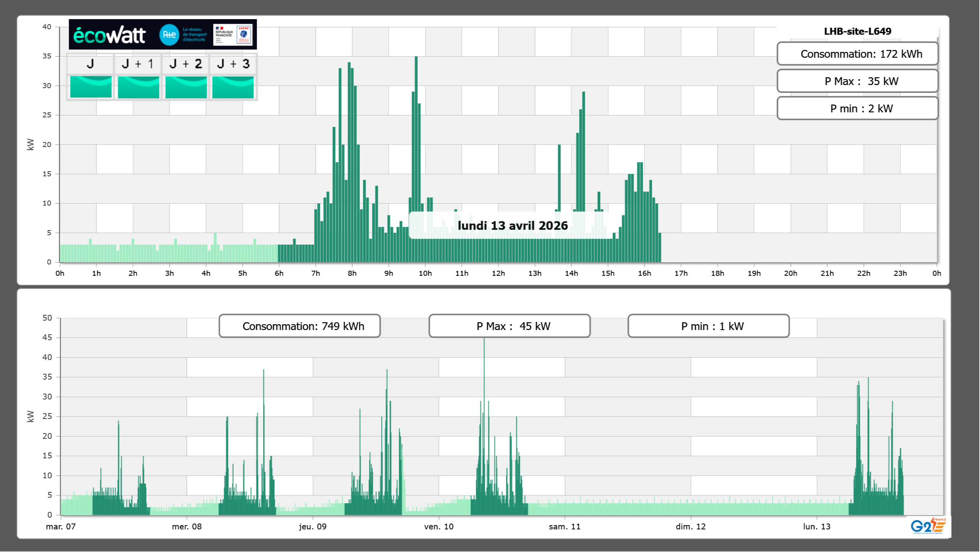Click the green signal icon under J + 2
The height and width of the screenshot is (552, 980).
pos(186,87)
